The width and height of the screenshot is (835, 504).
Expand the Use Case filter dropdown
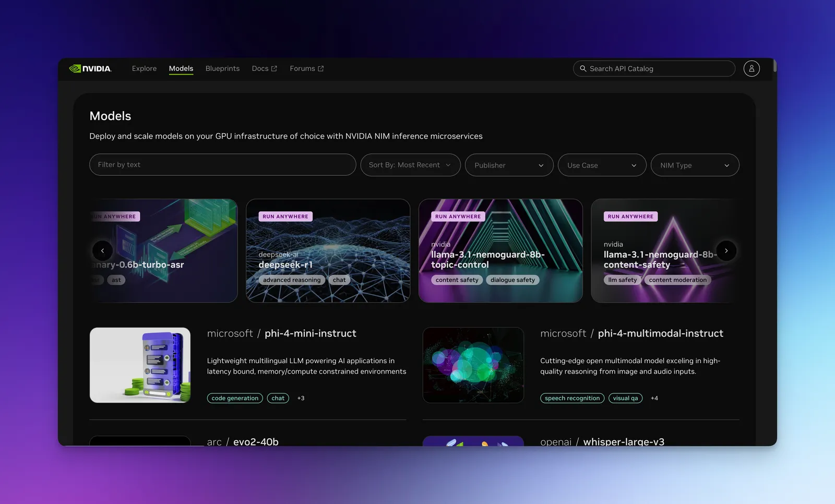pos(602,165)
